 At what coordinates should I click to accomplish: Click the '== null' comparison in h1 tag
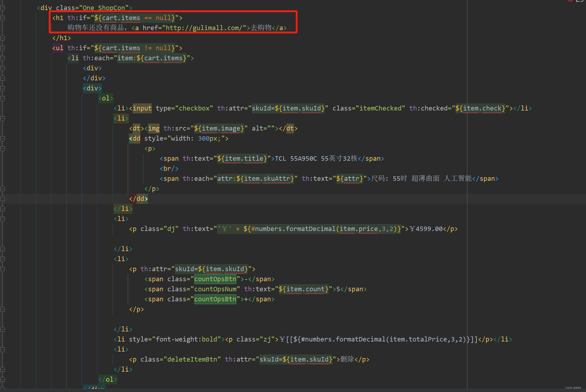(x=158, y=18)
